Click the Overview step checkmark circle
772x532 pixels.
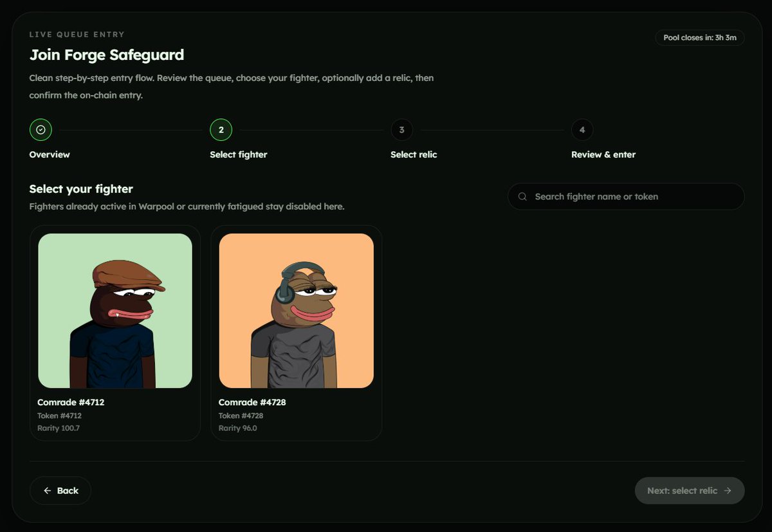pos(41,130)
